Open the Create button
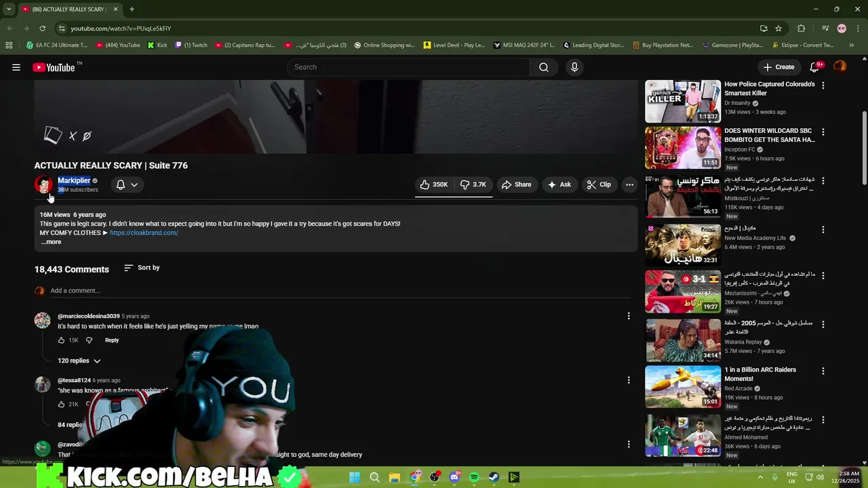This screenshot has height=488, width=868. 778,67
